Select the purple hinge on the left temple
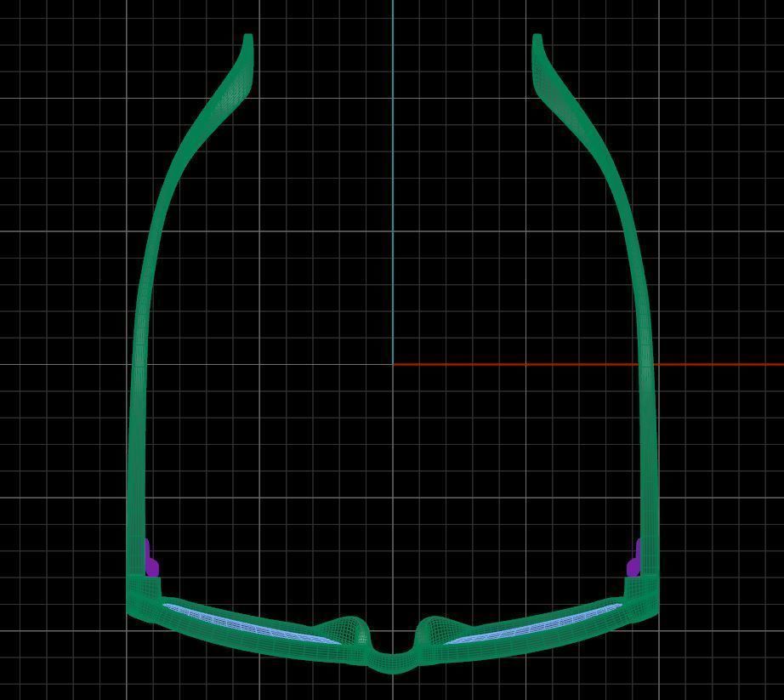Screen dimensions: 784x700 coord(151,559)
